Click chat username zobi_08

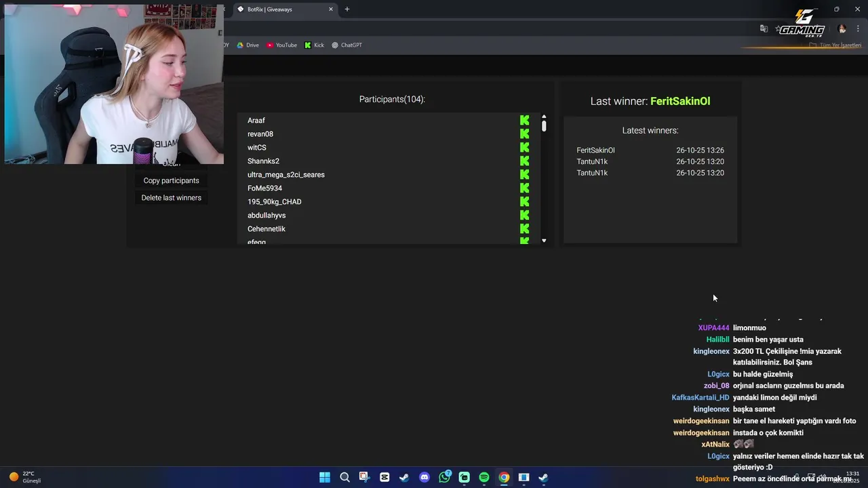click(717, 386)
